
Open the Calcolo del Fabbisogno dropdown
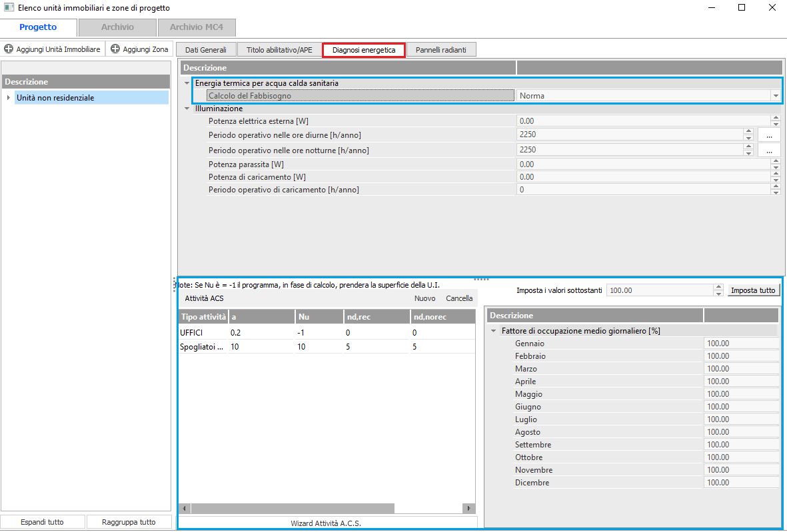775,96
